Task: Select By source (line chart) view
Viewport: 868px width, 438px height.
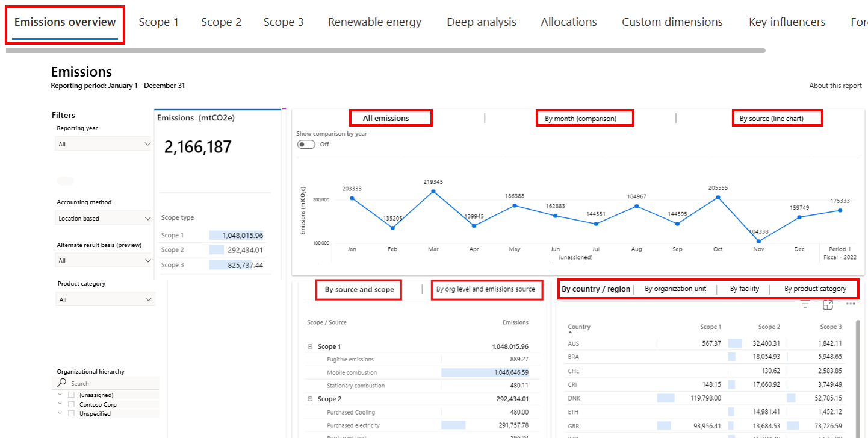Action: click(x=771, y=118)
